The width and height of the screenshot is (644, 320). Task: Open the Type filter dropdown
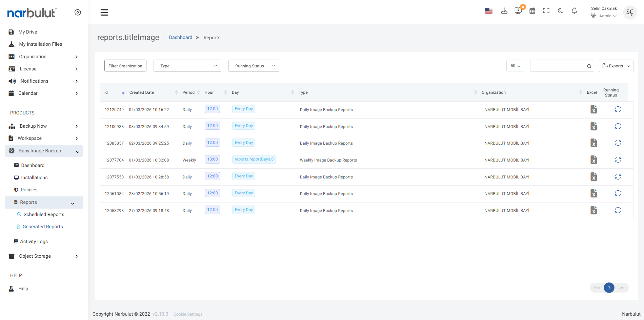(x=187, y=66)
